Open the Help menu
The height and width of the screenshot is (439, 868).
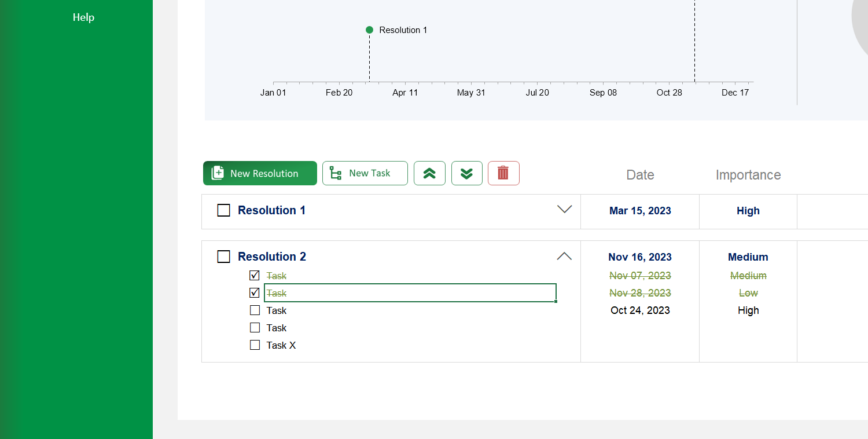(83, 17)
